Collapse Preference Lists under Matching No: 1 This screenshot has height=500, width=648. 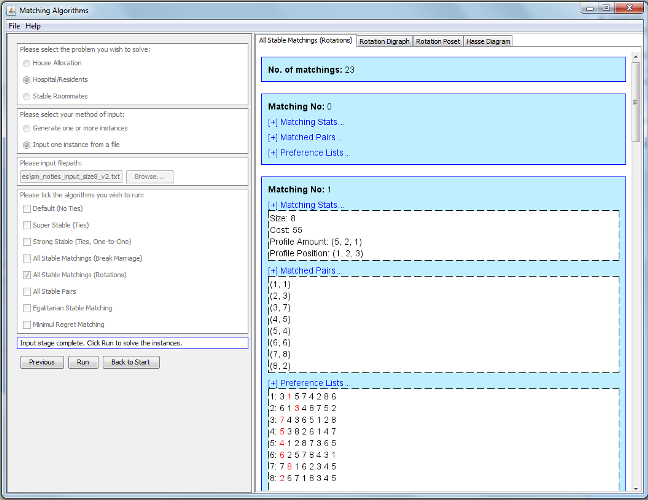pyautogui.click(x=309, y=383)
